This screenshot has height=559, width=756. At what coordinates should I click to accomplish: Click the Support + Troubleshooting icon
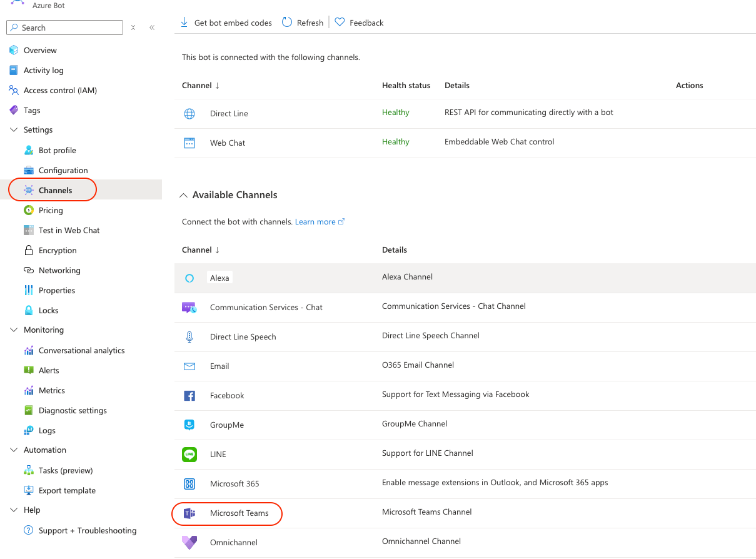click(x=29, y=530)
